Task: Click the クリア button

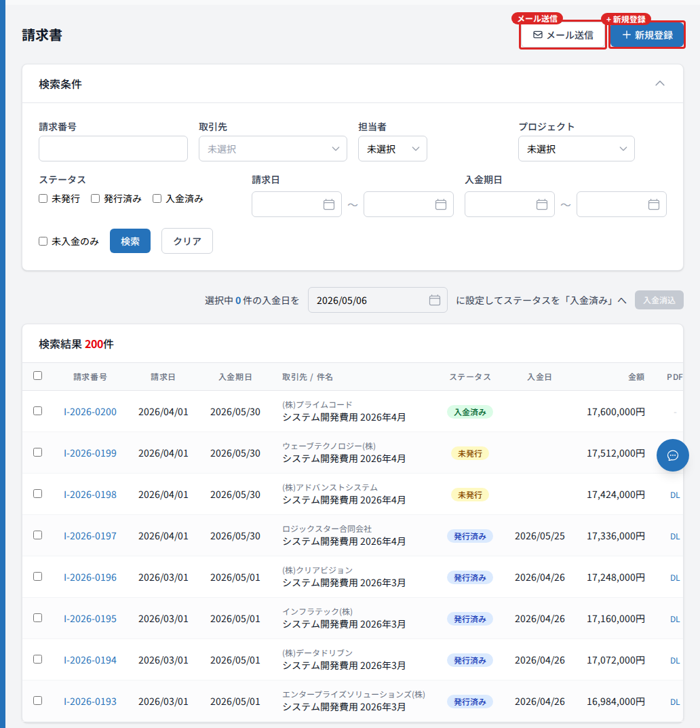Action: (x=187, y=241)
